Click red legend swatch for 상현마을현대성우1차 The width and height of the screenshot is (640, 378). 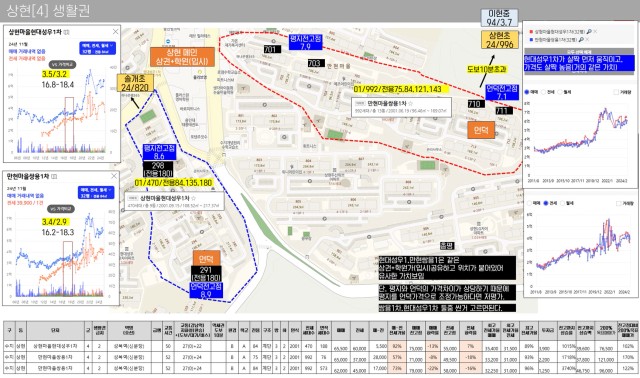531,32
